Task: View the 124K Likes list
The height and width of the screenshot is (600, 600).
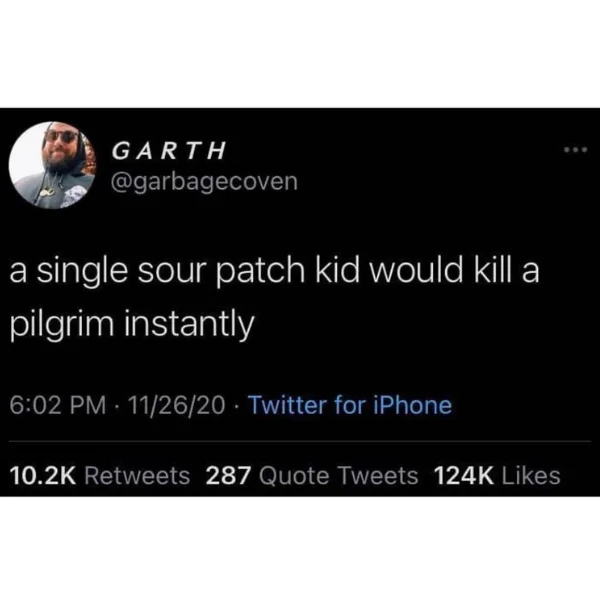Action: pyautogui.click(x=497, y=476)
